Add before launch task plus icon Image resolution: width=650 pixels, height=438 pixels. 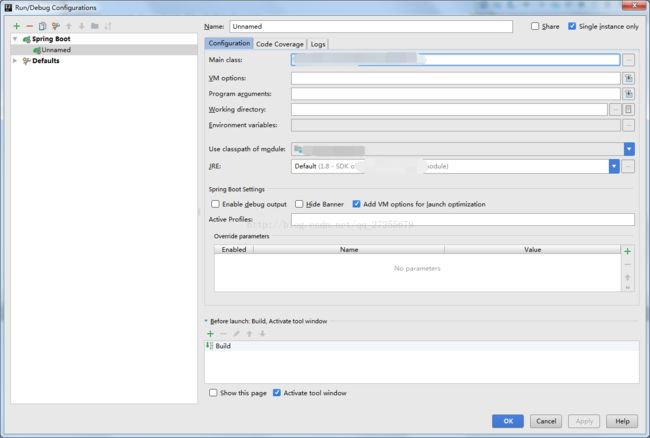[210, 334]
